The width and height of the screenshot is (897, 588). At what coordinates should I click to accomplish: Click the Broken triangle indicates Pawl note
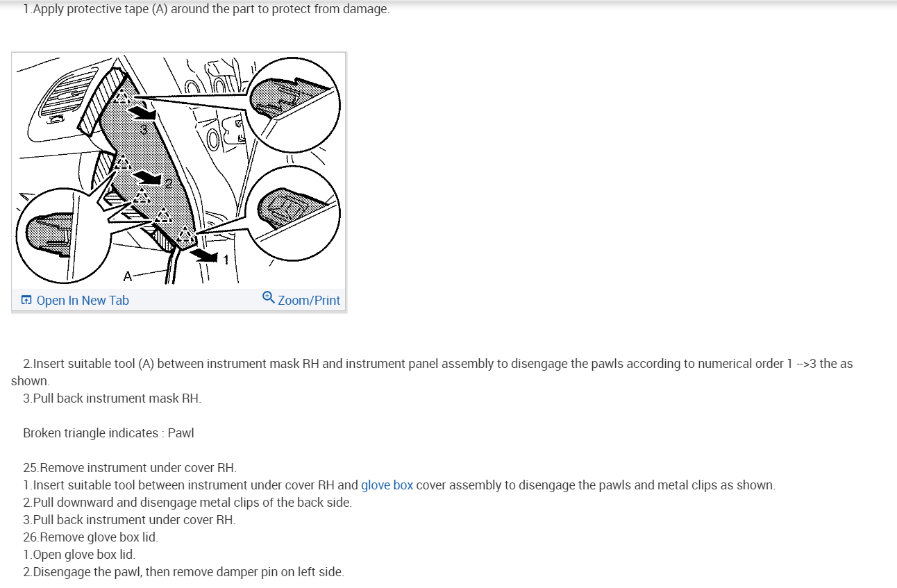(x=108, y=433)
